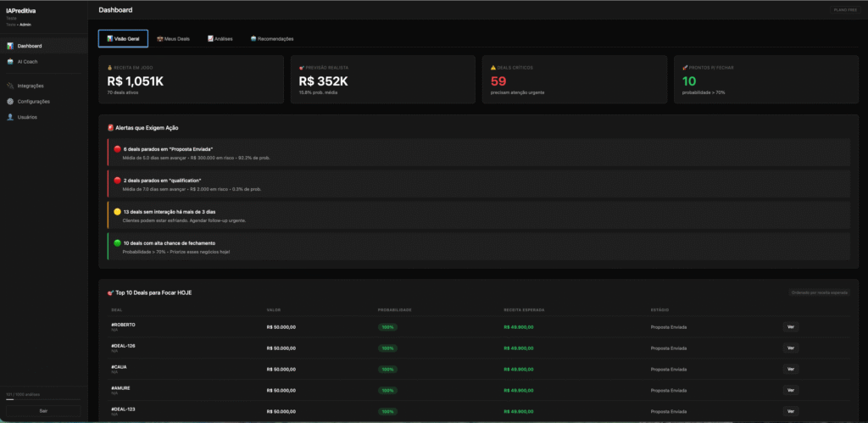Click the Configurações gear icon
The height and width of the screenshot is (423, 868).
[x=10, y=102]
